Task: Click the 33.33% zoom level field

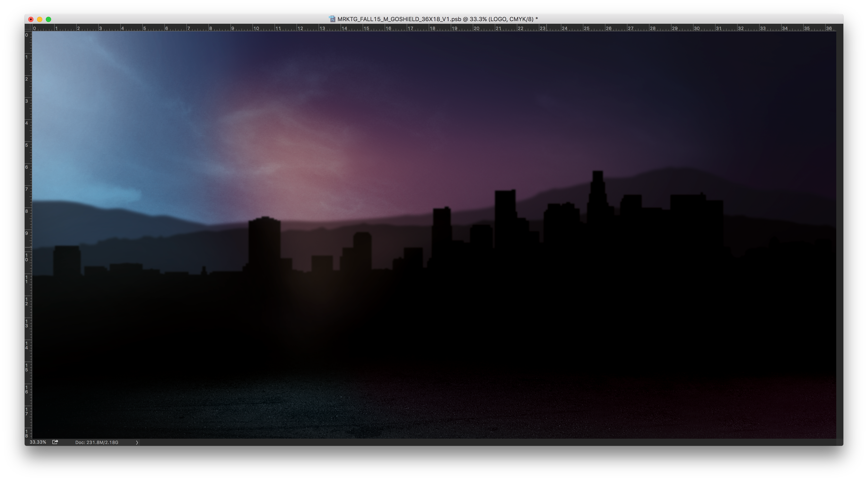Action: click(38, 442)
